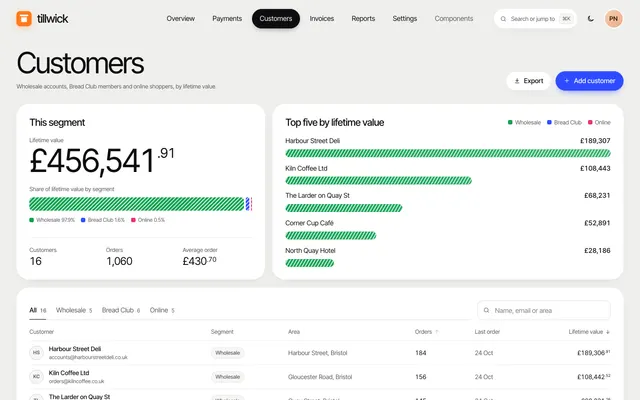Click the green Wholesale share bar segment
Viewport: 640px width, 400px height.
pyautogui.click(x=137, y=204)
